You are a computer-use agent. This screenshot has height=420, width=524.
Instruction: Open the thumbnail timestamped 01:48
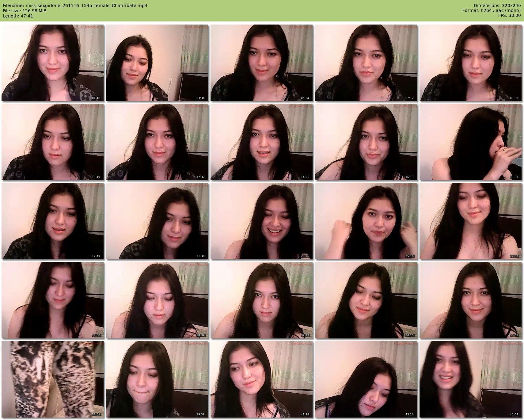click(x=53, y=63)
